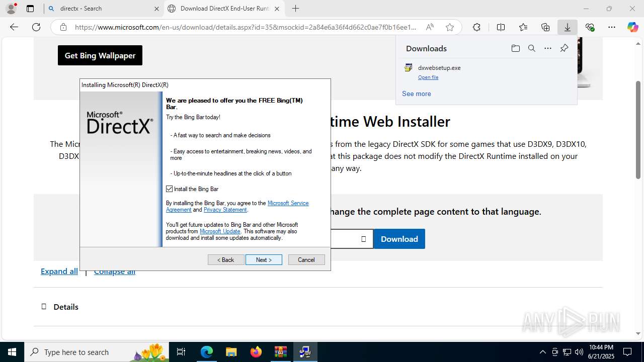Add page to favorites star icon
The height and width of the screenshot is (362, 644).
(450, 27)
